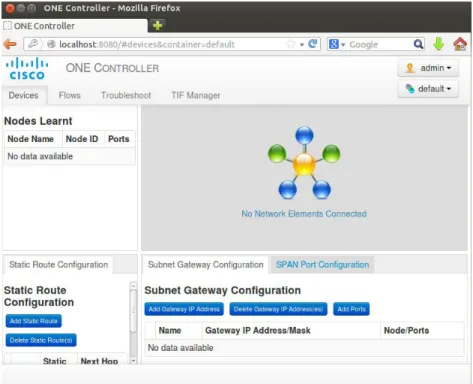
Task: Click the Cisco logo
Action: point(27,69)
